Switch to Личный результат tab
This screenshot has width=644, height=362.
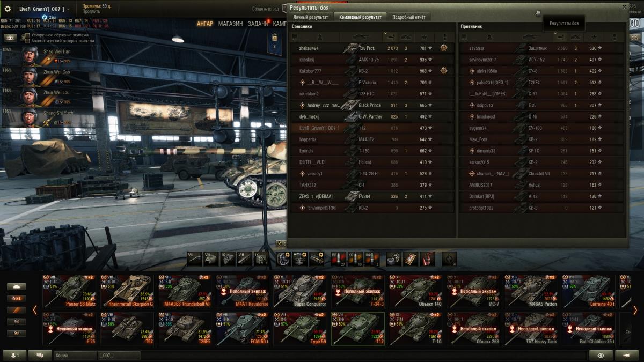click(x=311, y=17)
